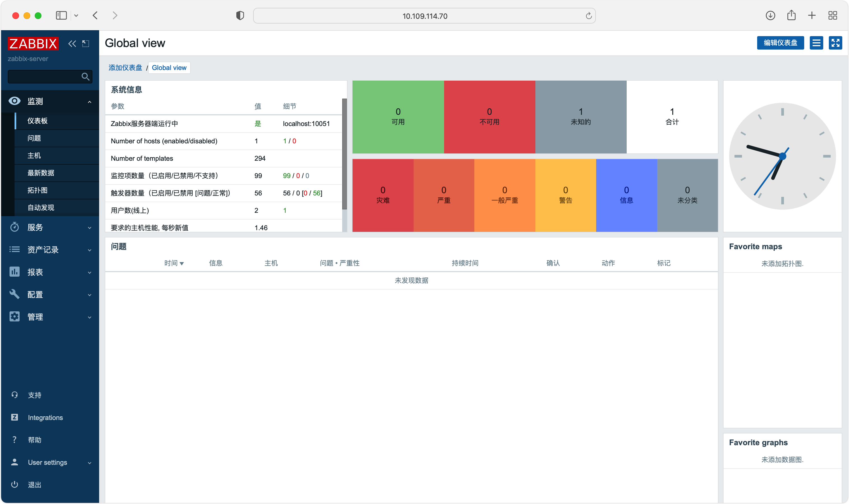Image resolution: width=849 pixels, height=504 pixels.
Task: Click the 灾难 severity tile
Action: click(x=383, y=195)
